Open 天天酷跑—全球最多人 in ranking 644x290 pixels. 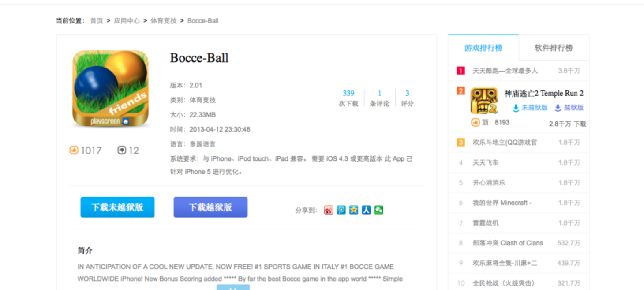pyautogui.click(x=505, y=71)
